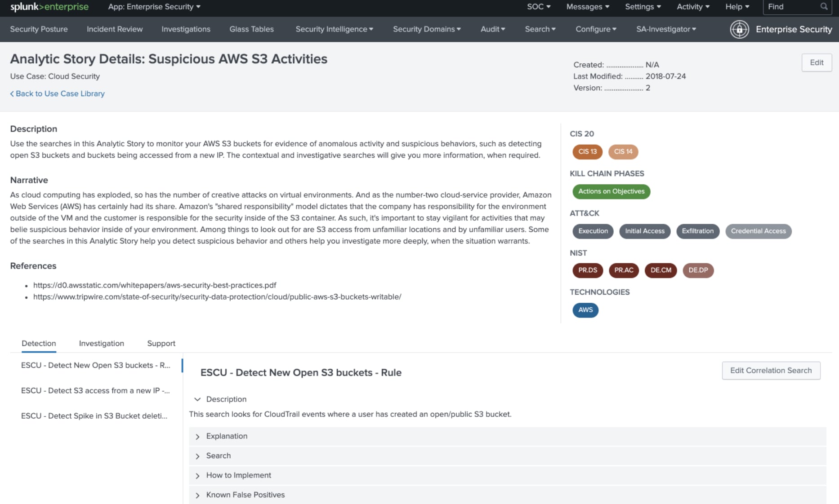Open the Activity menu
Image resolution: width=839 pixels, height=504 pixels.
pos(693,7)
